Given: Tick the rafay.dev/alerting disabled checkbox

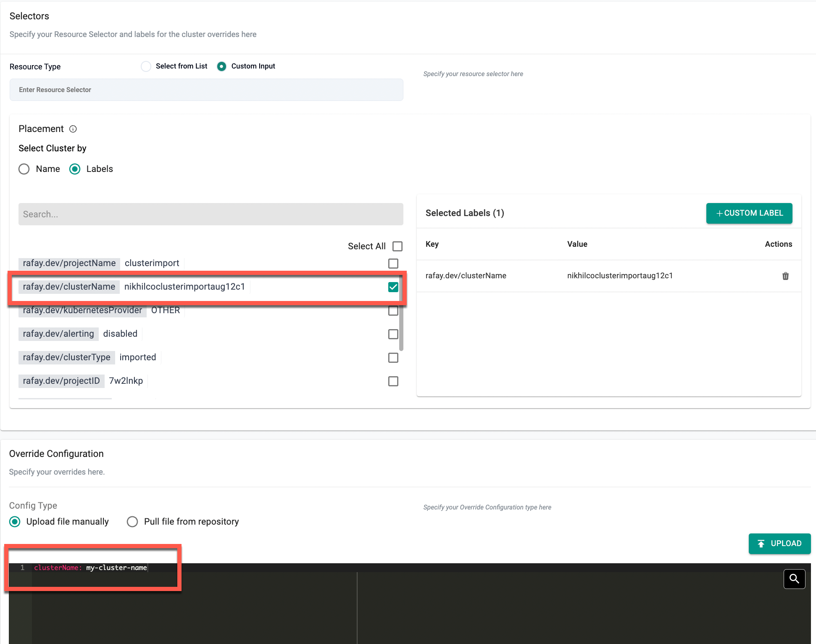Looking at the screenshot, I should (x=393, y=334).
